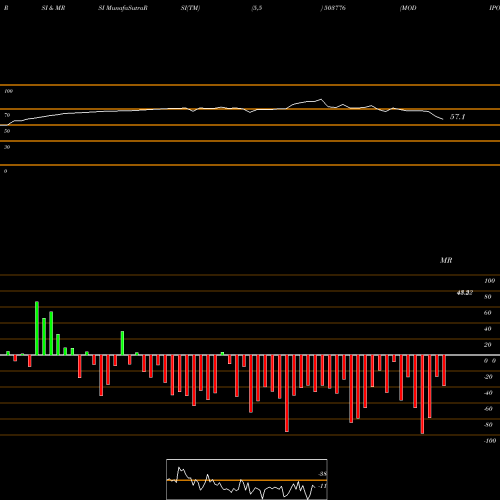Click the MR label above the lower chart
This screenshot has width=500, height=500.
(x=446, y=260)
